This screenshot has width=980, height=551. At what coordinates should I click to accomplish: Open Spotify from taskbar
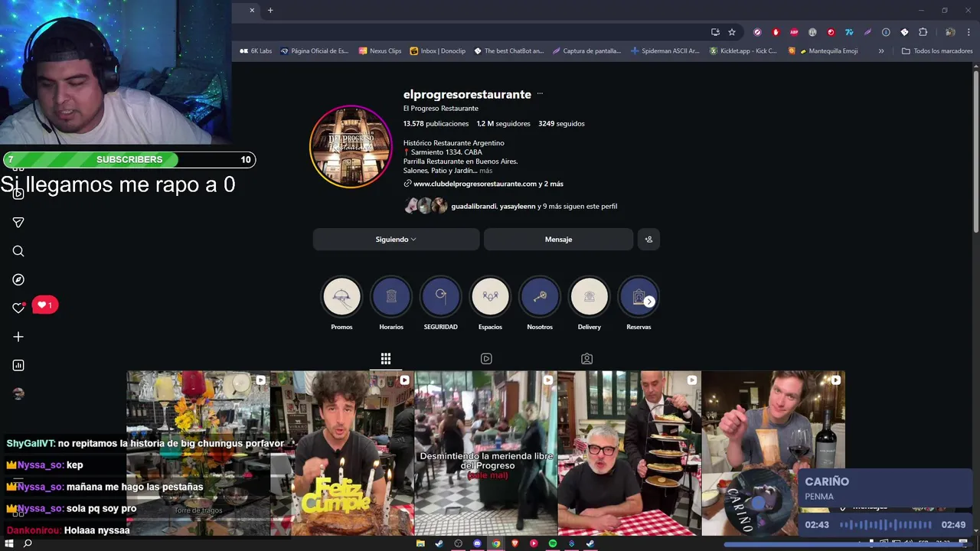tap(553, 543)
